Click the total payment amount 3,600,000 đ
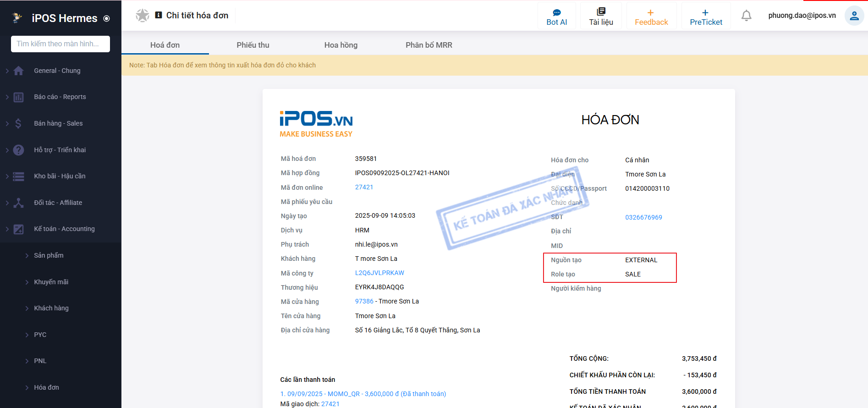The height and width of the screenshot is (408, 868). click(699, 391)
